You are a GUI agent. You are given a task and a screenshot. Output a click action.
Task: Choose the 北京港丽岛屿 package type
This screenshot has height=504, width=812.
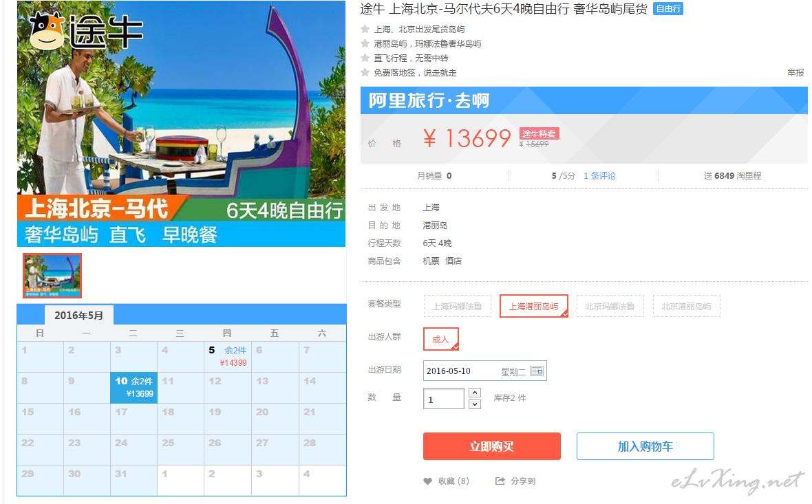point(686,306)
